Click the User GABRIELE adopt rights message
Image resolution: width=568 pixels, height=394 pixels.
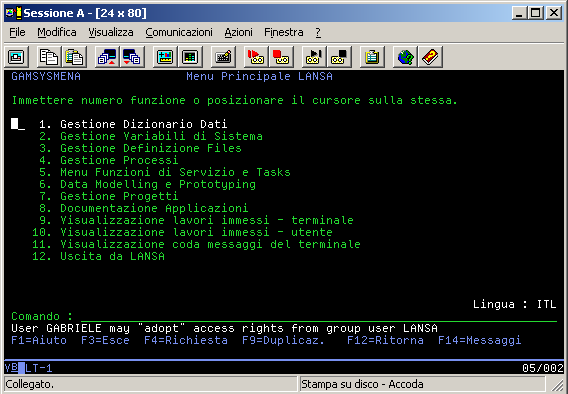tap(225, 328)
